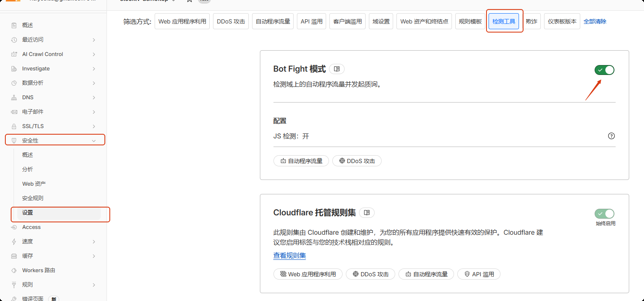644x301 pixels.
Task: Turn off the Bot Fight 模式 toggle
Action: [x=605, y=70]
